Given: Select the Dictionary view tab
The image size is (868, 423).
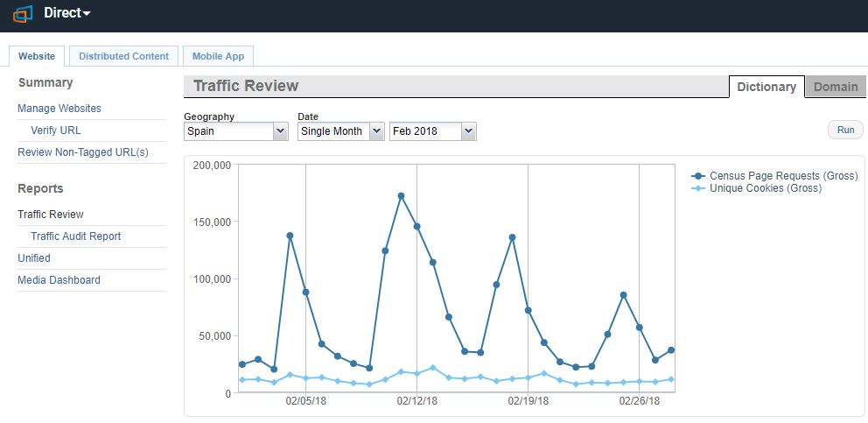Looking at the screenshot, I should pos(766,87).
